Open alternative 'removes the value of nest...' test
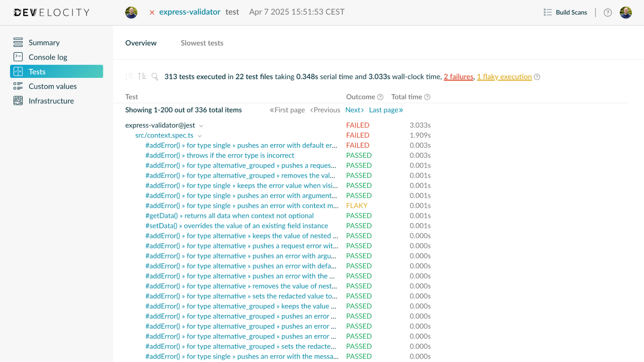This screenshot has width=644, height=362. click(x=241, y=286)
